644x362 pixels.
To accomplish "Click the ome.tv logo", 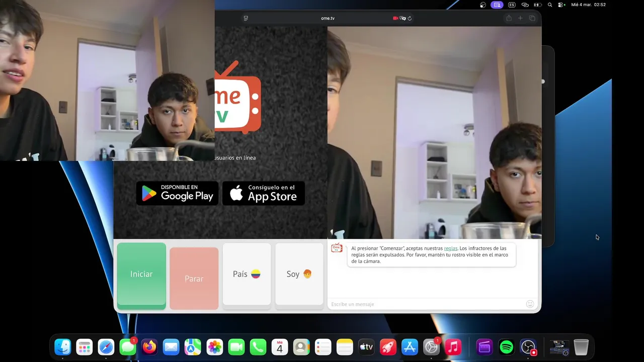I will pyautogui.click(x=237, y=98).
